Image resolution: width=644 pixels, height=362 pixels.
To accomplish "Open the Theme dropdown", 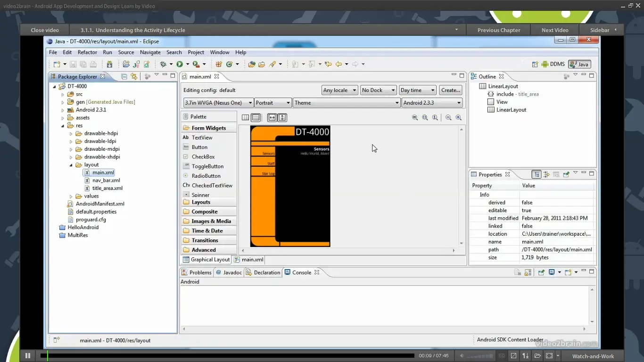I will (347, 103).
